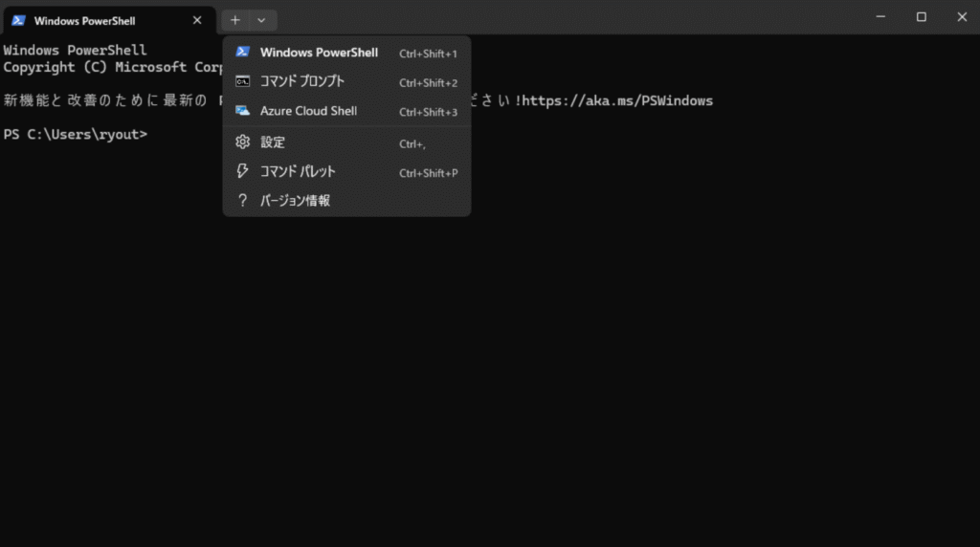The image size is (980, 547).
Task: Open コマンド パレット from the menu
Action: pos(298,172)
